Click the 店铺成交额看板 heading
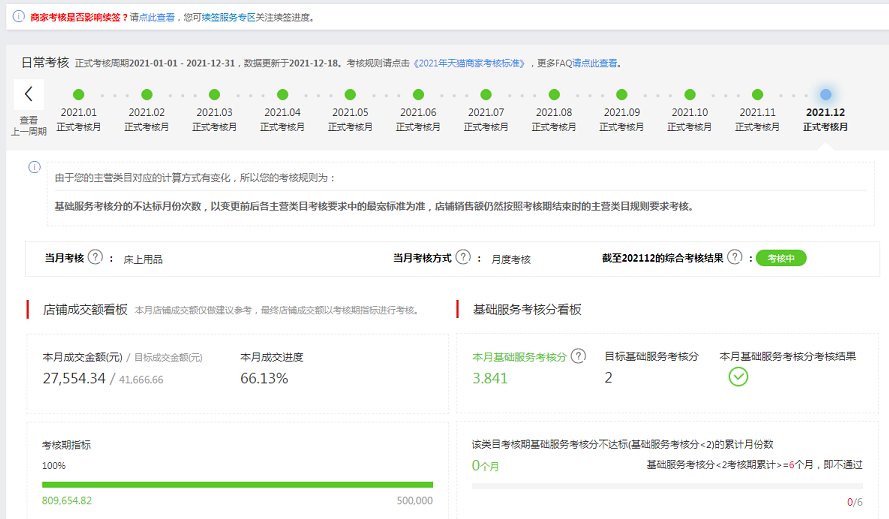The image size is (889, 519). [85, 310]
